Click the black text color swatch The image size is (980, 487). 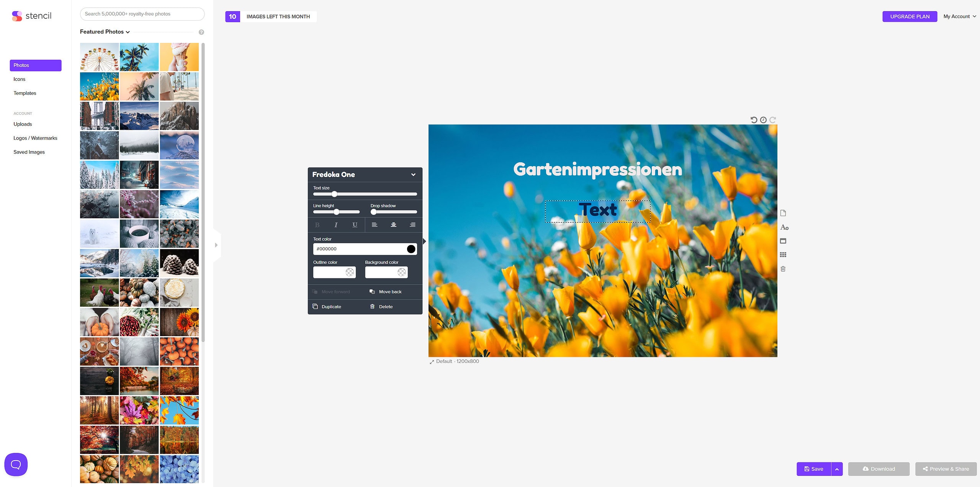pos(411,249)
